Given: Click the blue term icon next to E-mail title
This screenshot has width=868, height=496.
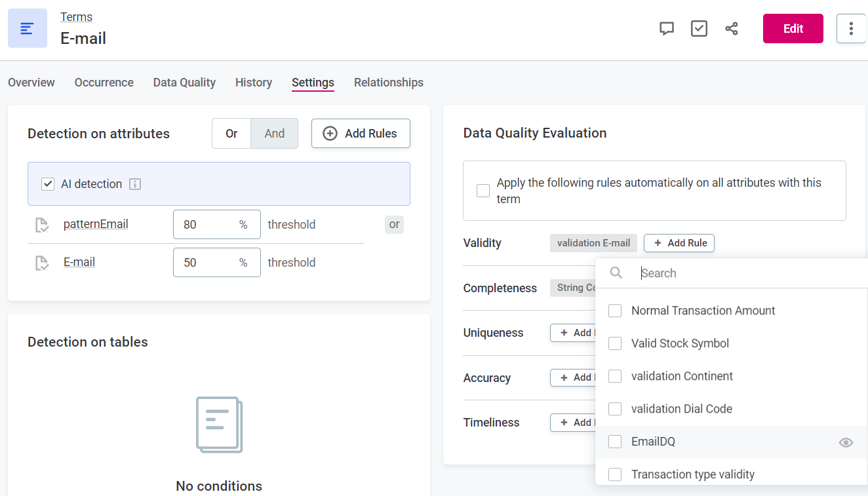Looking at the screenshot, I should click(28, 28).
